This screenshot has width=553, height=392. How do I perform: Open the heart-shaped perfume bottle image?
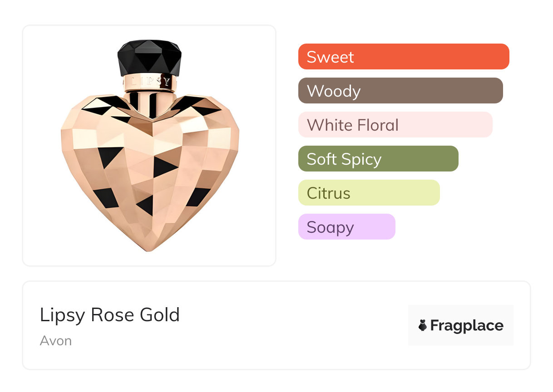149,145
